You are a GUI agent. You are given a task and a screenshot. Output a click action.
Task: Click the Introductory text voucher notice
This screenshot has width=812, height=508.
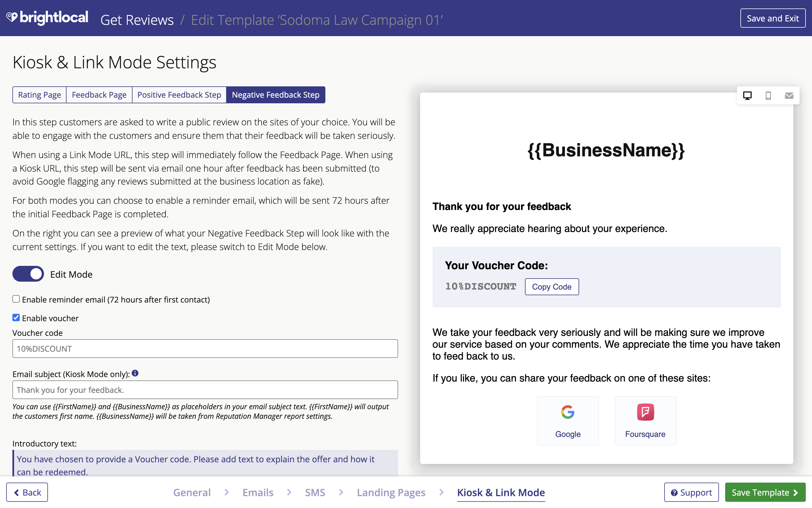tap(205, 464)
